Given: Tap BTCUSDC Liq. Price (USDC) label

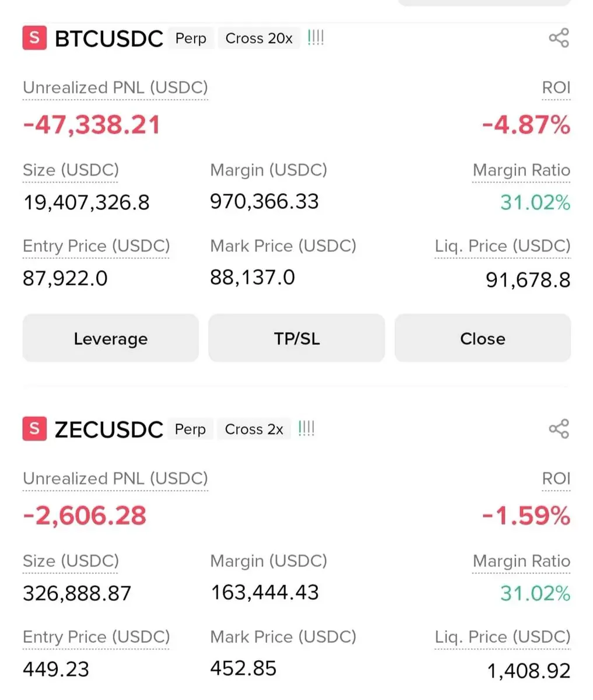Looking at the screenshot, I should click(502, 246).
